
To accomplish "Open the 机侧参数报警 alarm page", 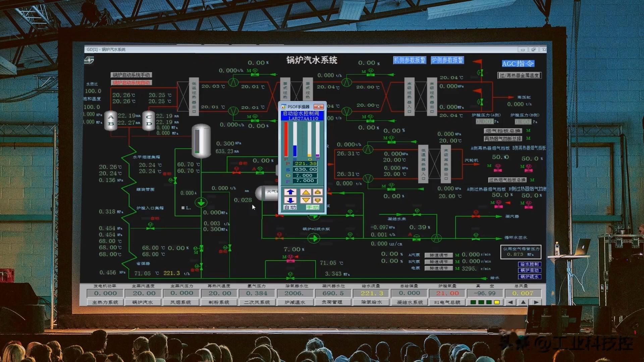I will [410, 60].
